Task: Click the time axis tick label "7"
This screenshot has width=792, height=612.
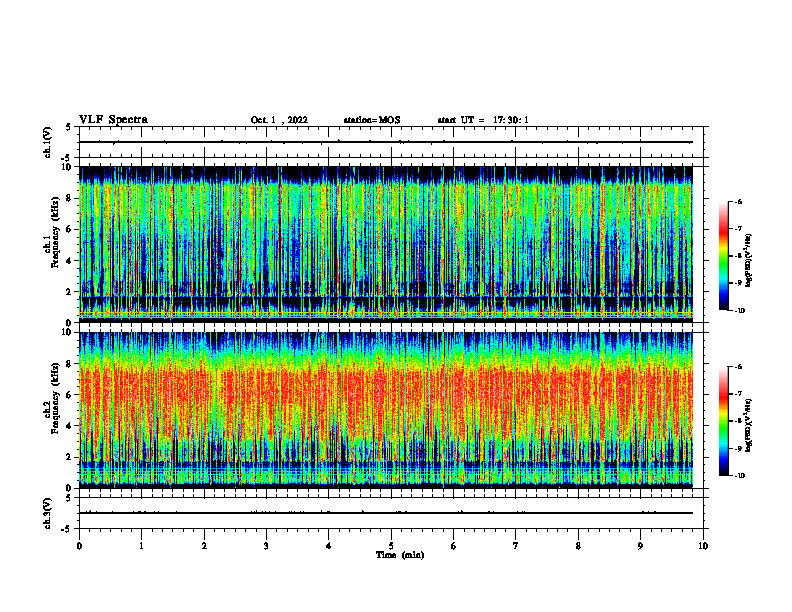Action: [x=516, y=546]
